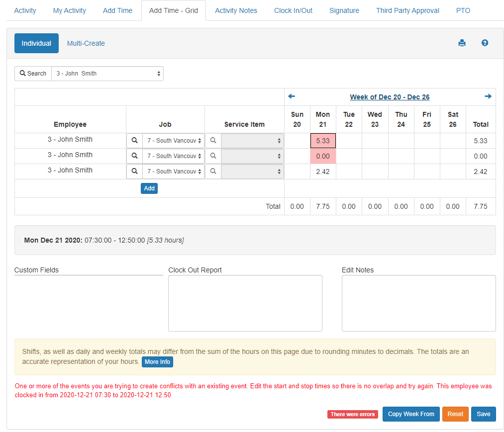
Task: Open the Service Item dropdown on second row
Action: tap(253, 156)
